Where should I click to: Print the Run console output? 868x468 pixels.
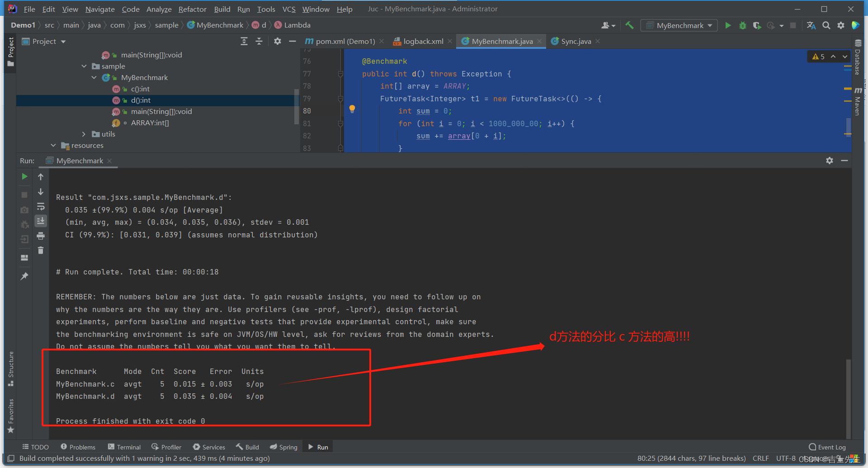tap(41, 236)
